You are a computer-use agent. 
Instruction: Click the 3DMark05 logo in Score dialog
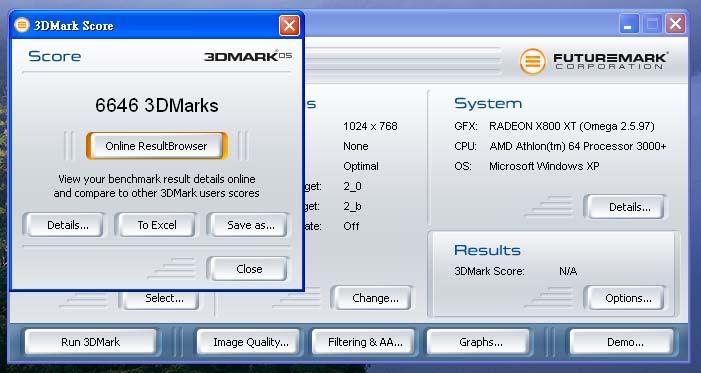(248, 56)
